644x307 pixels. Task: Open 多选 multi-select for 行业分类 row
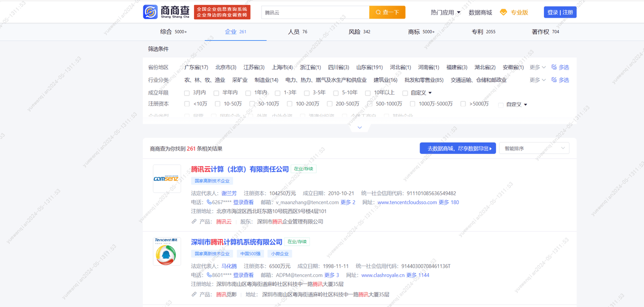[560, 80]
